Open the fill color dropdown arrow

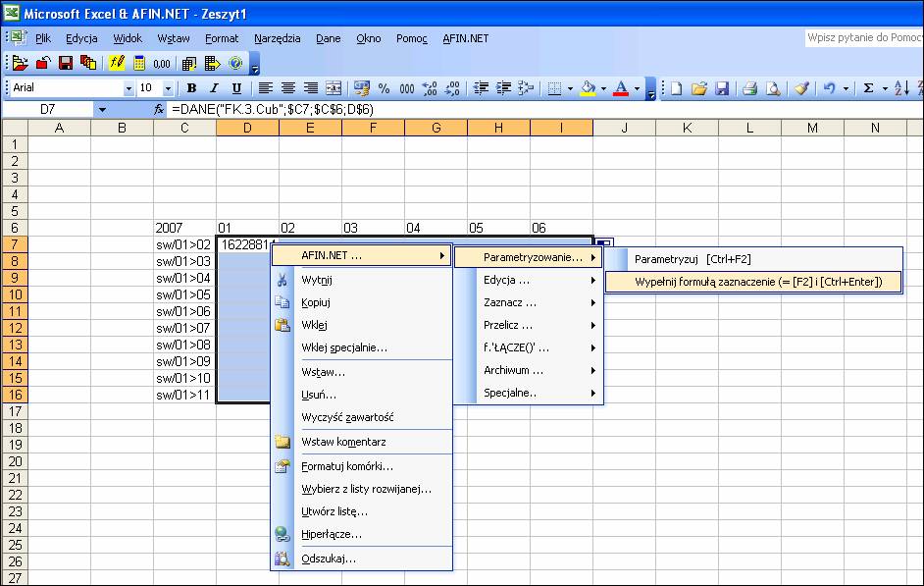[x=603, y=88]
